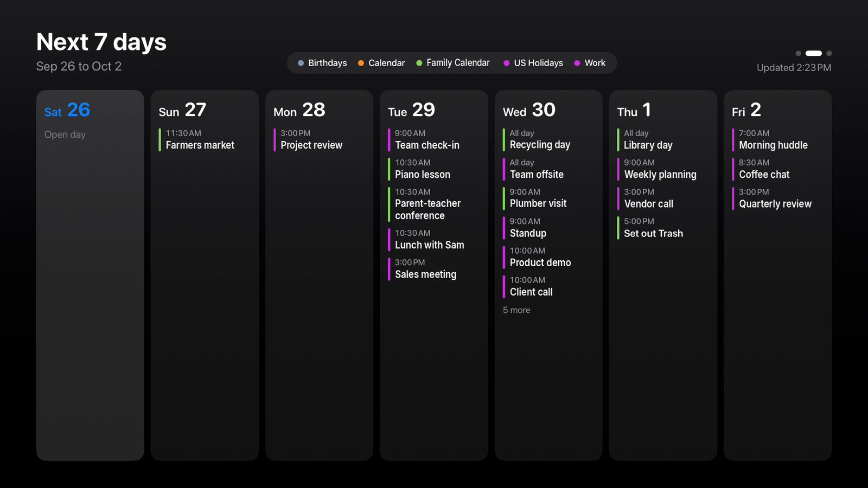Open the Wed 30 day header
The width and height of the screenshot is (868, 488).
click(529, 110)
